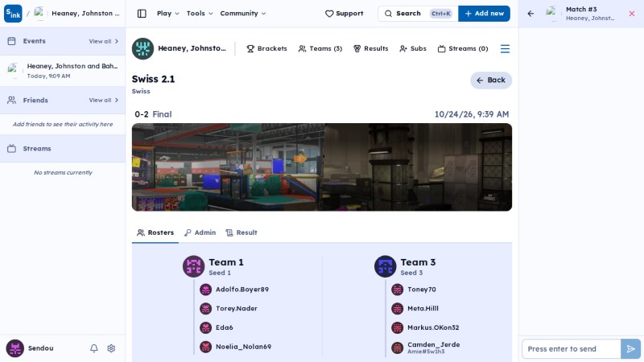644x362 pixels.
Task: Open Team 1 name link
Action: coord(226,262)
